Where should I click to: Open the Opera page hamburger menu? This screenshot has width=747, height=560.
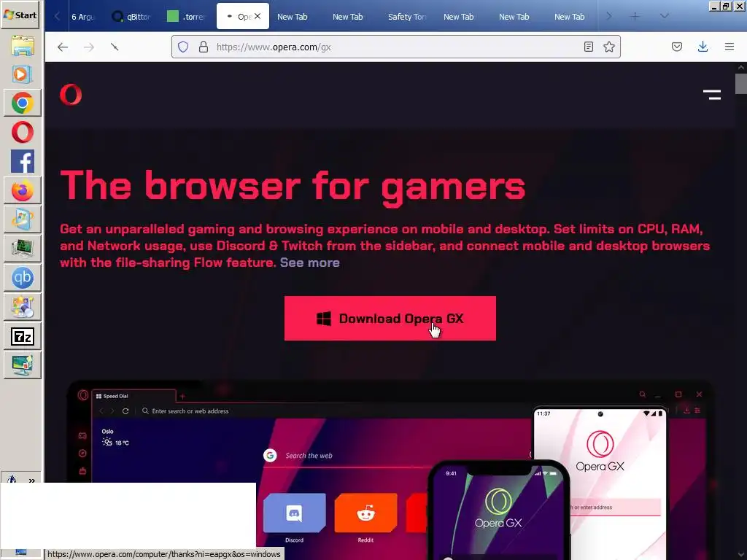tap(712, 95)
